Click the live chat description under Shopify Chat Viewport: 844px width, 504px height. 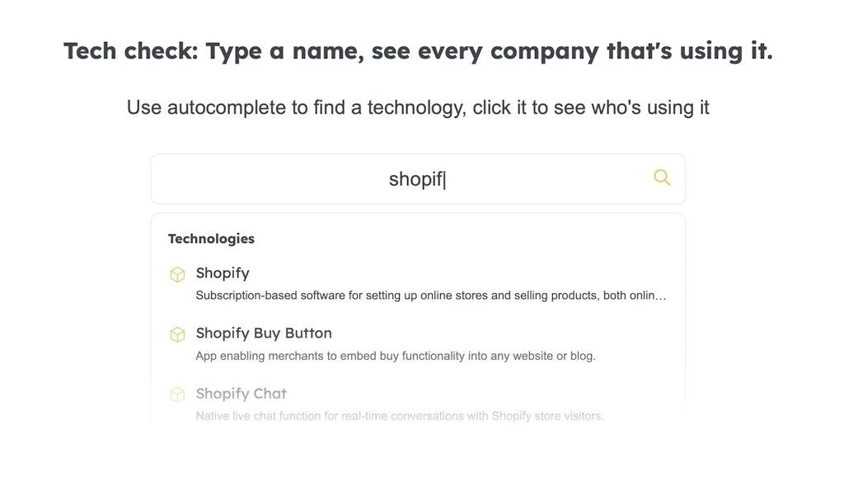[x=399, y=416]
